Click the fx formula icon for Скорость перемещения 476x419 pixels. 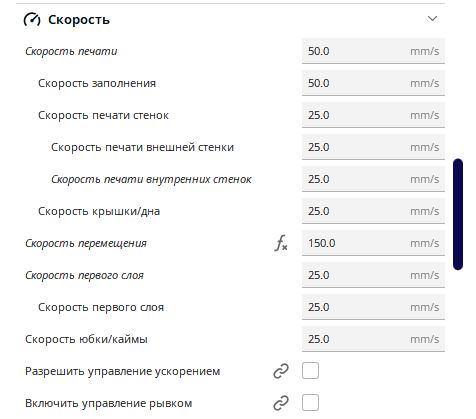coord(281,243)
